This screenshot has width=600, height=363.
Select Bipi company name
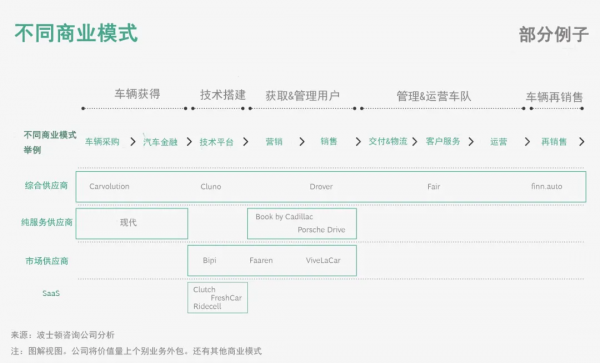[209, 260]
